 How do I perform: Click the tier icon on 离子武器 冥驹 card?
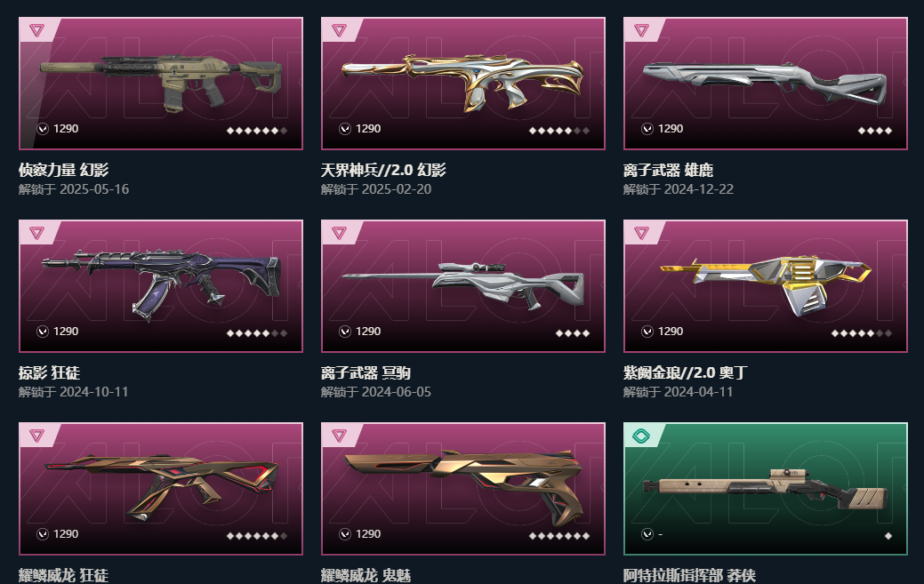pyautogui.click(x=339, y=233)
